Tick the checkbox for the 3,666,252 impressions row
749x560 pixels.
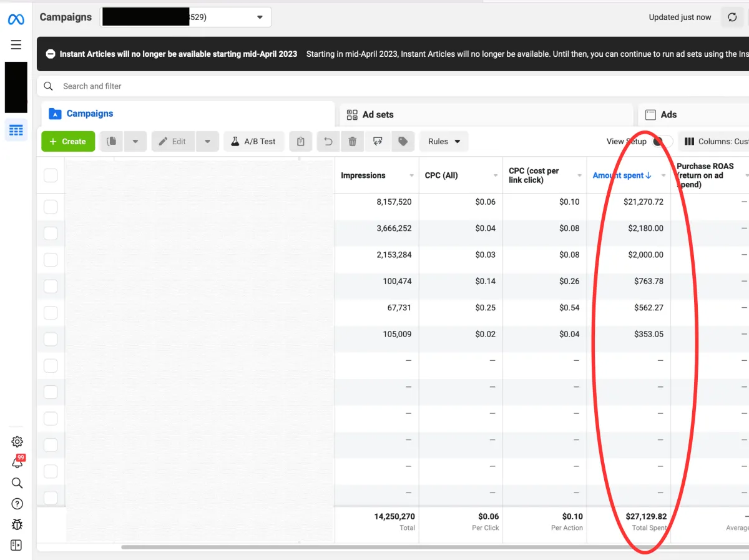click(51, 233)
